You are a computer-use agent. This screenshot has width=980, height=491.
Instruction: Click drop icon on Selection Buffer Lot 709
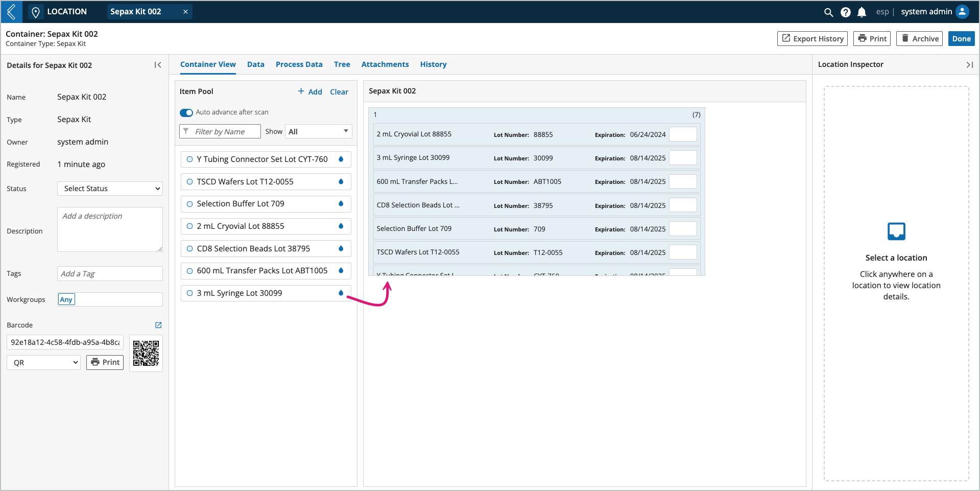tap(341, 203)
